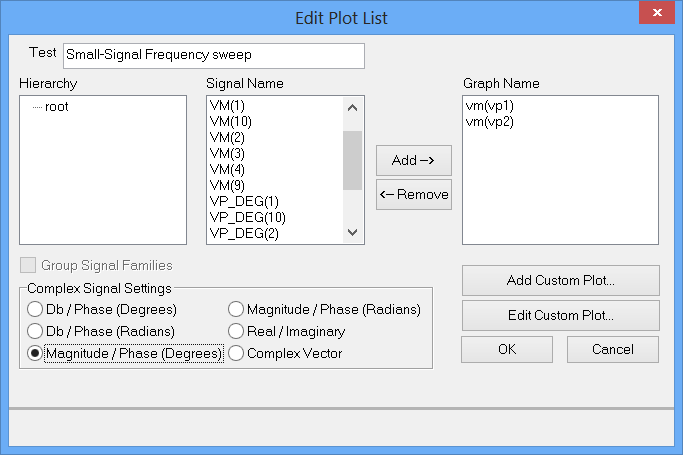683x455 pixels.
Task: Open Add Custom Plot dialog
Action: click(560, 280)
